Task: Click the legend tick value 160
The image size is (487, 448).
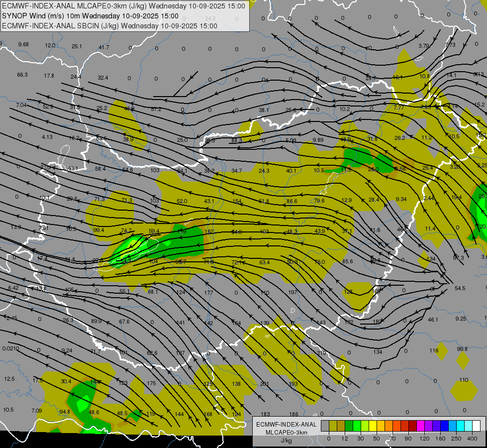Action: click(x=440, y=439)
